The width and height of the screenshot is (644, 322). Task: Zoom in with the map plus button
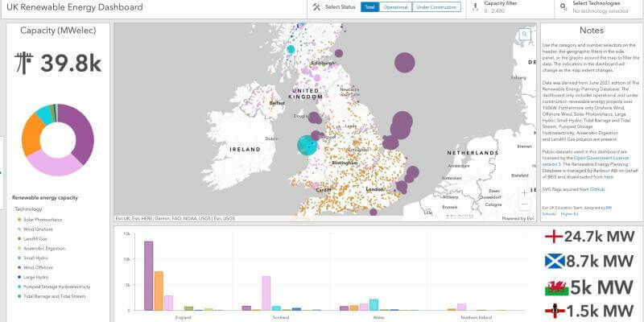525,192
